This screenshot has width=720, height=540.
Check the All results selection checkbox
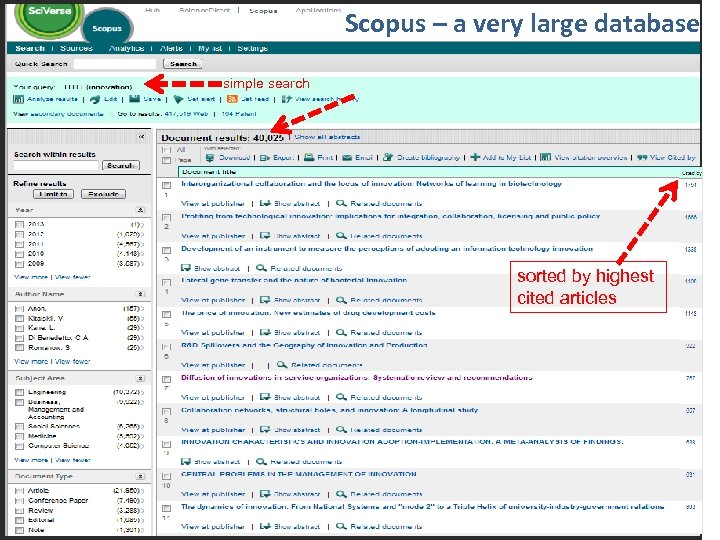(x=166, y=150)
